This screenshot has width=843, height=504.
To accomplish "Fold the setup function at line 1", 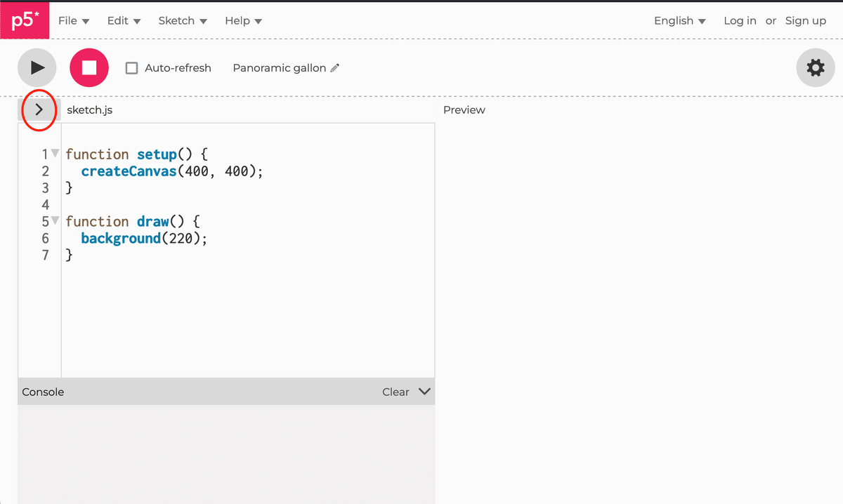I will [x=55, y=154].
